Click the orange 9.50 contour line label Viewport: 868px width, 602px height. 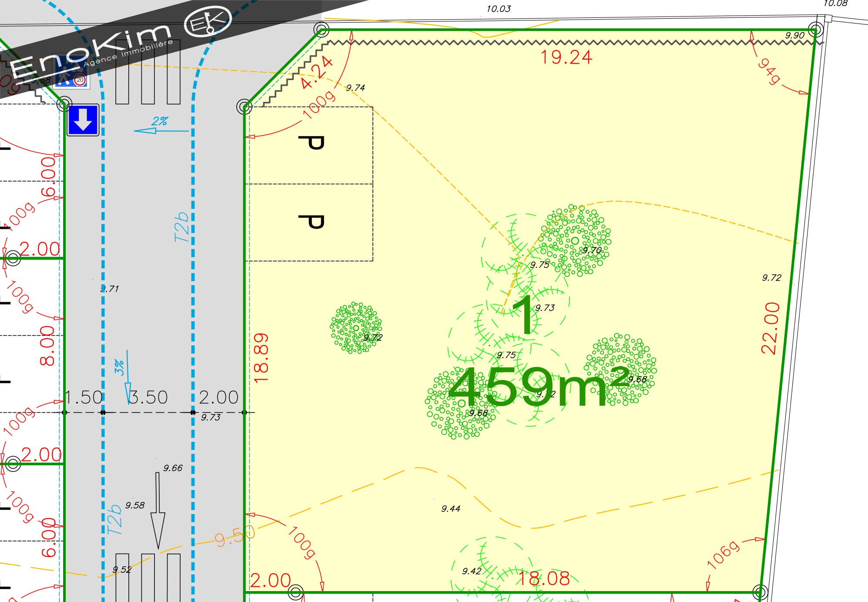tap(234, 537)
